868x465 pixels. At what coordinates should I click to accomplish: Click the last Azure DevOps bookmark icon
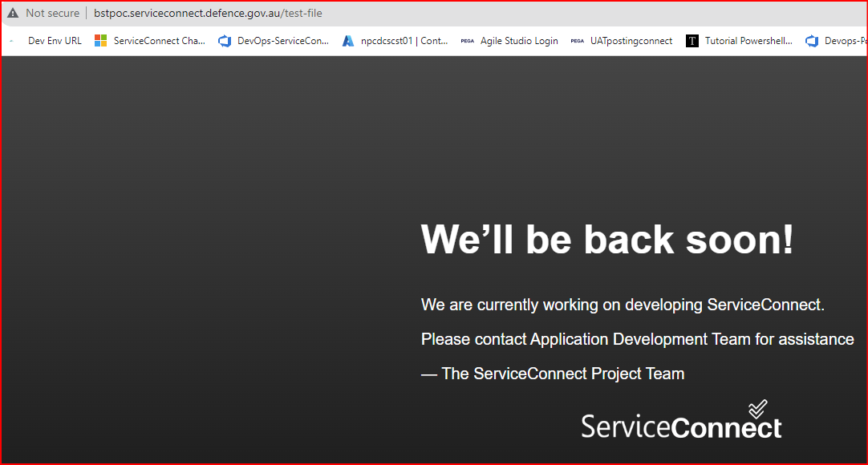(812, 41)
